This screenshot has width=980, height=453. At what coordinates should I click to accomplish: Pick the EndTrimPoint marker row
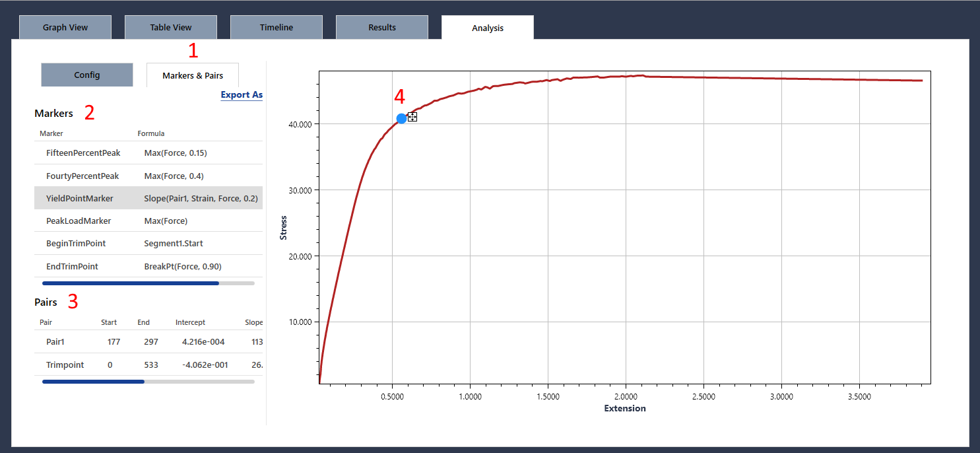(148, 266)
